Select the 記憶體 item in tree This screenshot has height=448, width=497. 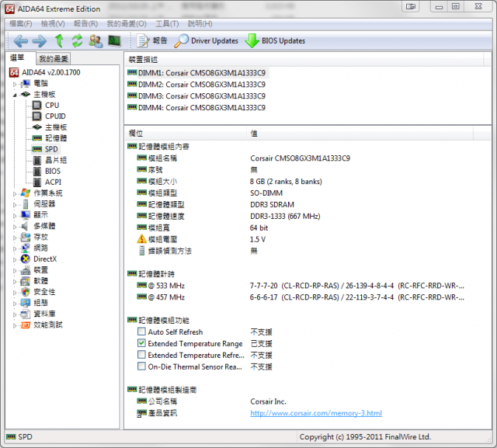pyautogui.click(x=56, y=138)
